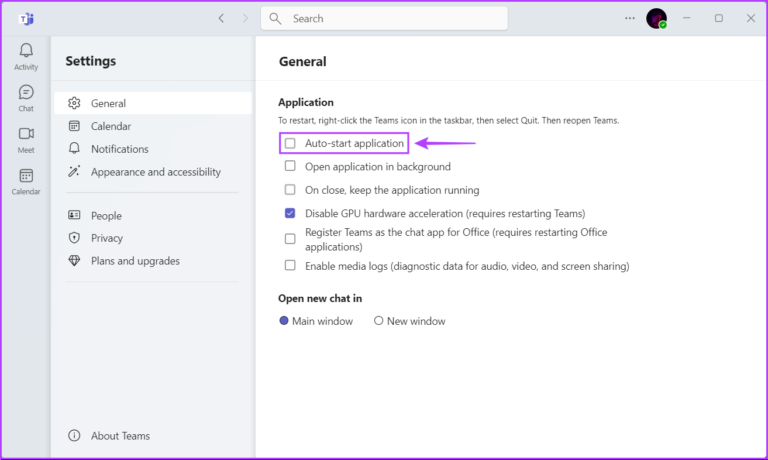Open the profile avatar picture
Viewport: 768px width, 460px height.
pos(656,19)
